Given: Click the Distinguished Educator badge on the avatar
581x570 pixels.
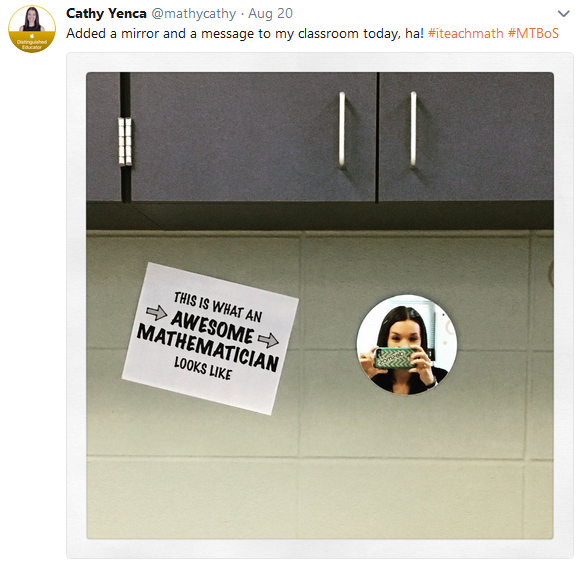Looking at the screenshot, I should 32,43.
